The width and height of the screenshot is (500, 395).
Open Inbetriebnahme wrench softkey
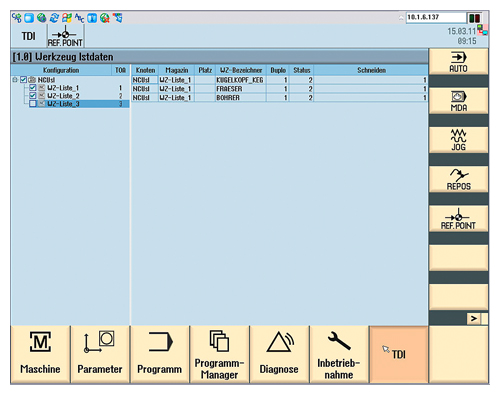click(x=339, y=354)
